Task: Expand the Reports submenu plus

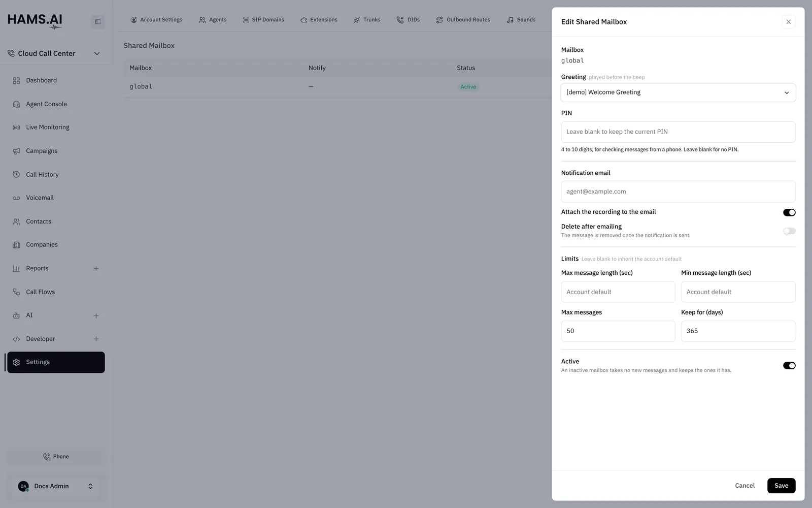Action: tap(96, 269)
